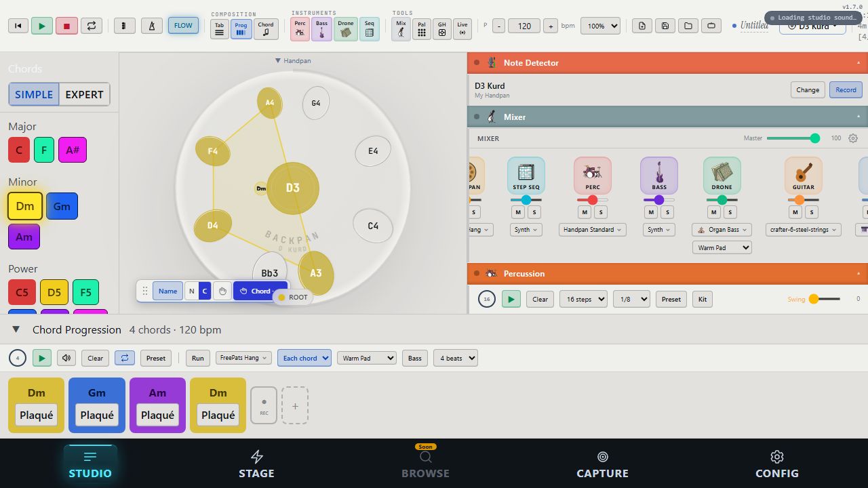Open the GH tool
868x488 pixels.
[x=442, y=29]
